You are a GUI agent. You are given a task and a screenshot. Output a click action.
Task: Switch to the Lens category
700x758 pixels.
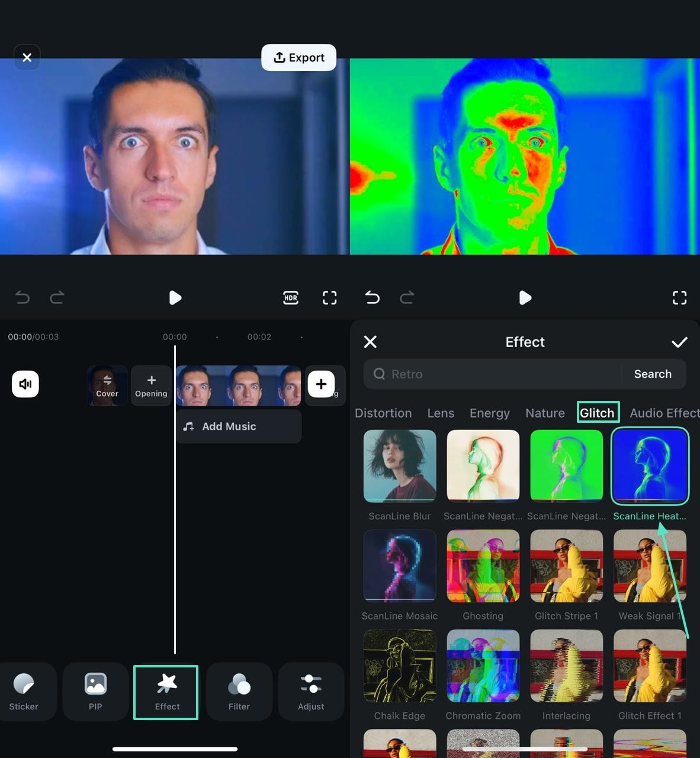coord(441,413)
